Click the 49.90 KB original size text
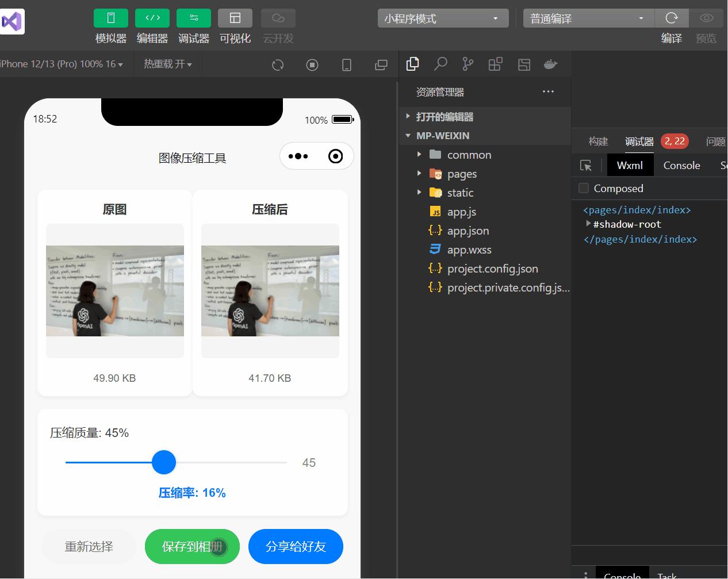The height and width of the screenshot is (579, 728). click(x=114, y=378)
